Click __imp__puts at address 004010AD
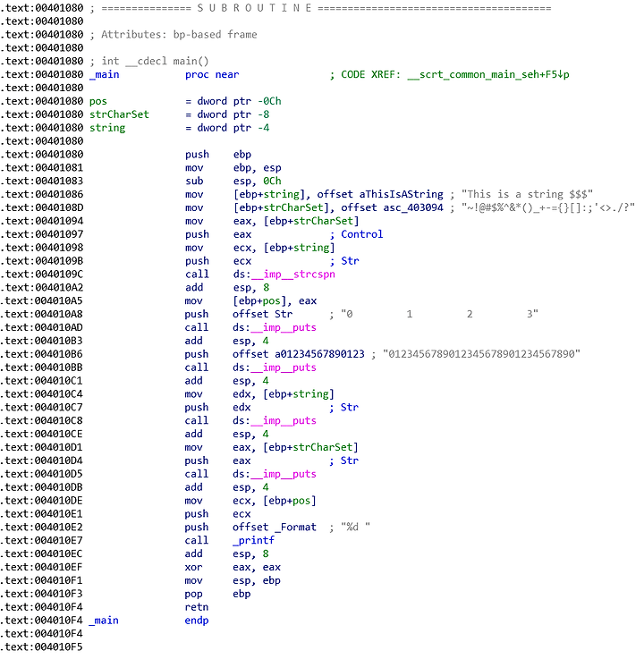Image resolution: width=644 pixels, height=659 pixels. 284,327
